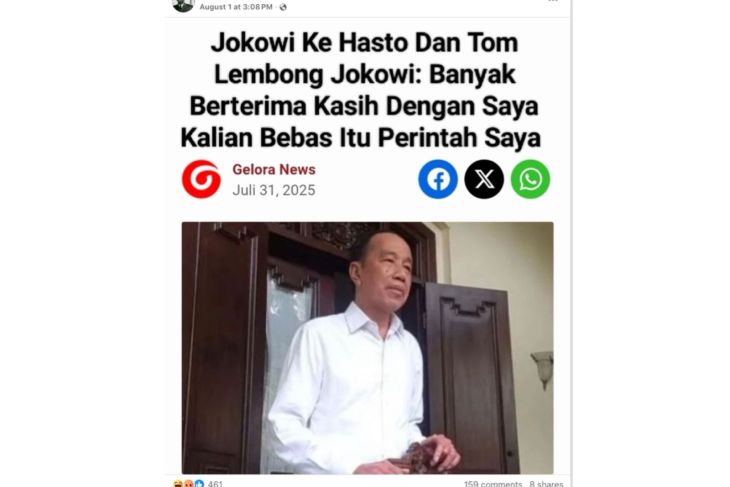Open the "August 1 at 3:08 PM" timestamp
The width and height of the screenshot is (730, 487).
pyautogui.click(x=236, y=7)
